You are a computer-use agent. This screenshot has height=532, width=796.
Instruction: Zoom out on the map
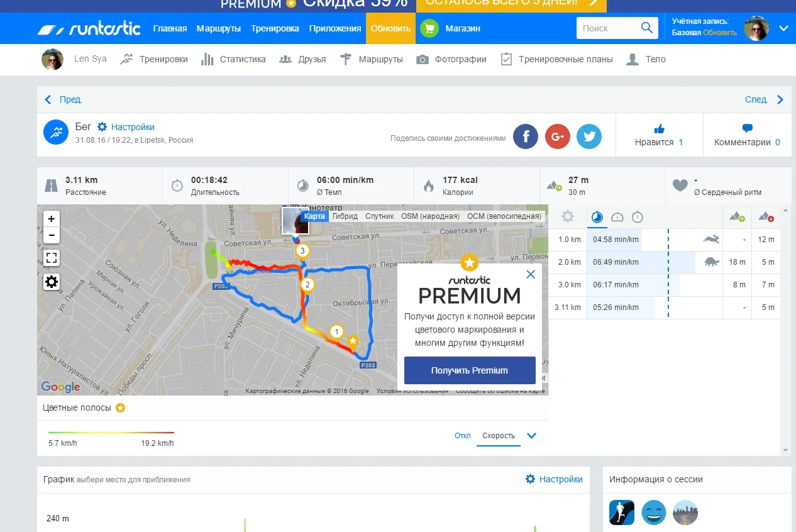pos(52,236)
